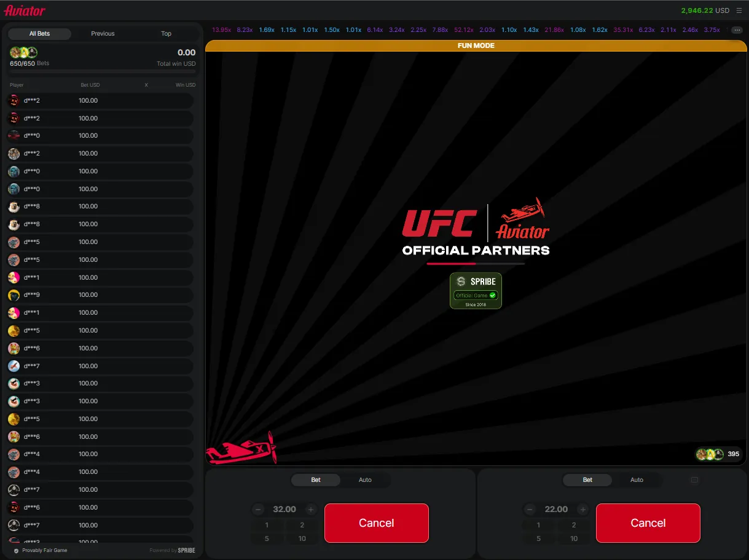Expand the round history with the three-dot button

pyautogui.click(x=737, y=30)
